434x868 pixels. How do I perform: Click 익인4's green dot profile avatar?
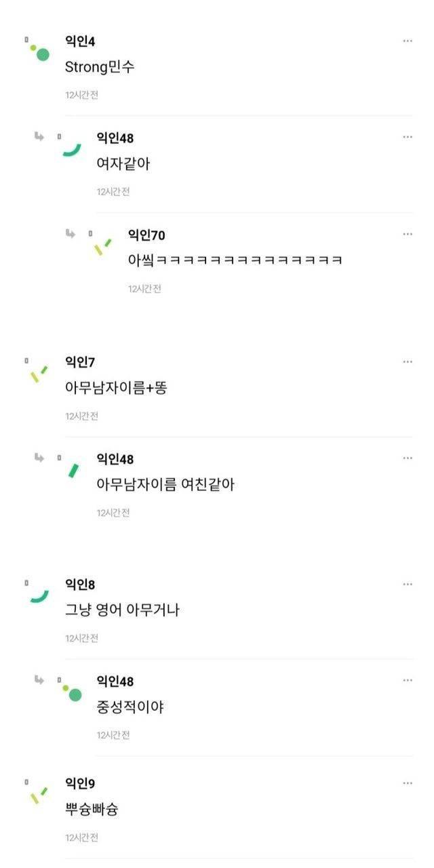[x=39, y=52]
